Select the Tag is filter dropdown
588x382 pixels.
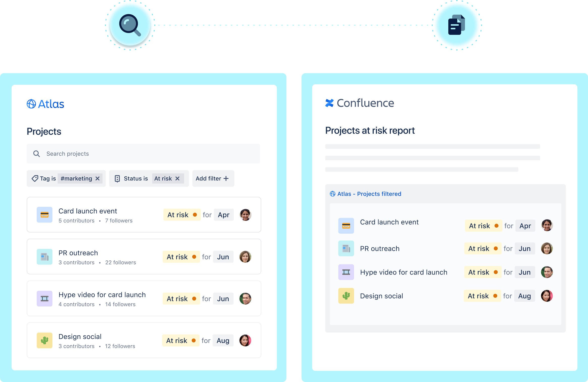[66, 179]
